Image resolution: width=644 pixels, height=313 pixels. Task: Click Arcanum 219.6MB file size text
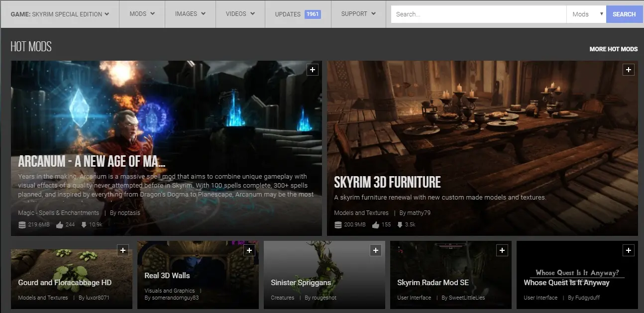tap(39, 225)
